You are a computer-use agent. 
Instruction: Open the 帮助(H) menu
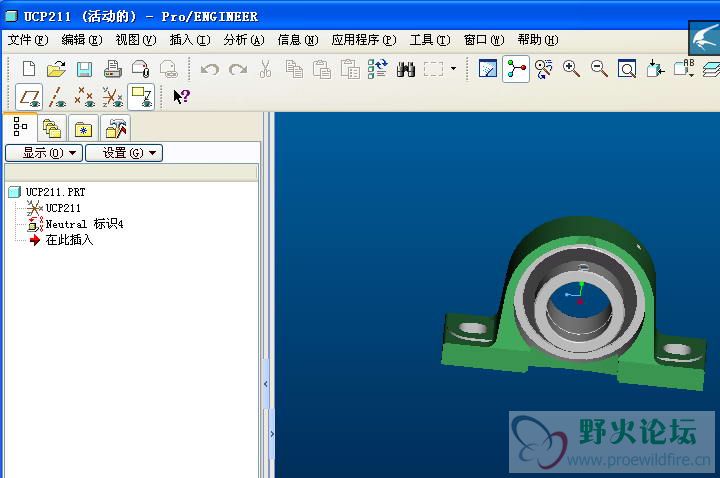(x=538, y=40)
